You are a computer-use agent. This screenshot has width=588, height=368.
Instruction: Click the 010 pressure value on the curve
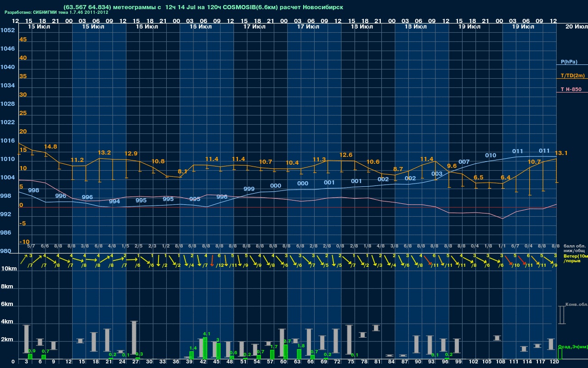pyautogui.click(x=491, y=155)
